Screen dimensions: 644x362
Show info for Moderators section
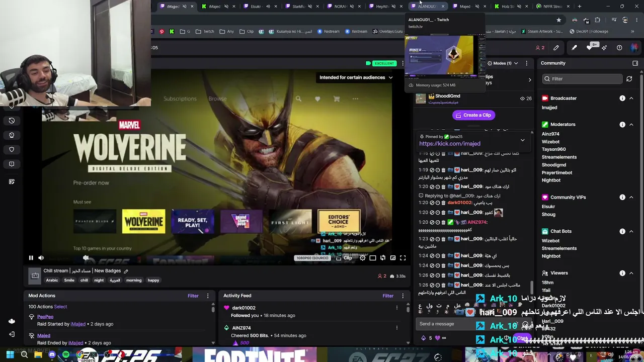click(622, 125)
